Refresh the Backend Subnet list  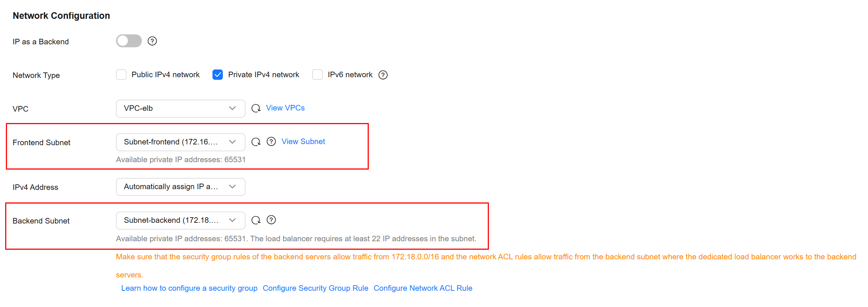(x=256, y=220)
